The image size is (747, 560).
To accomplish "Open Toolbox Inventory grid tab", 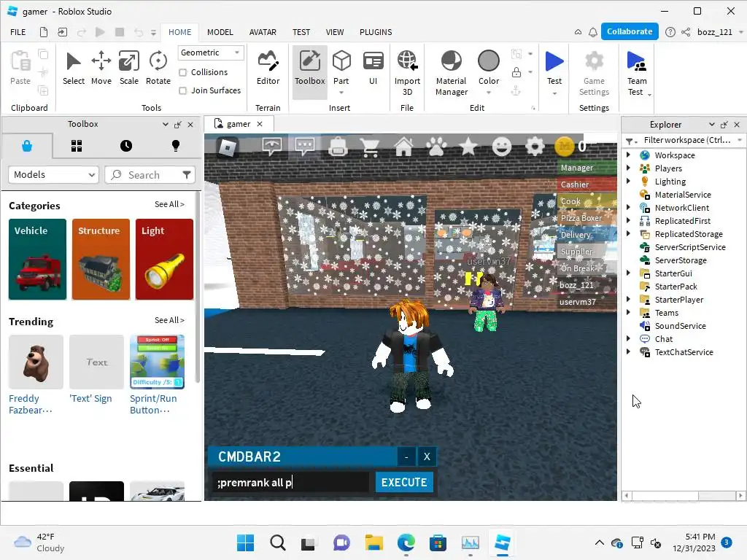I will point(77,146).
